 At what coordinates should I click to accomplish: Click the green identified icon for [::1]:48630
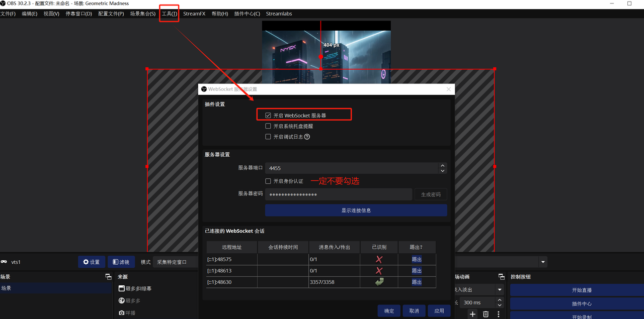click(379, 282)
